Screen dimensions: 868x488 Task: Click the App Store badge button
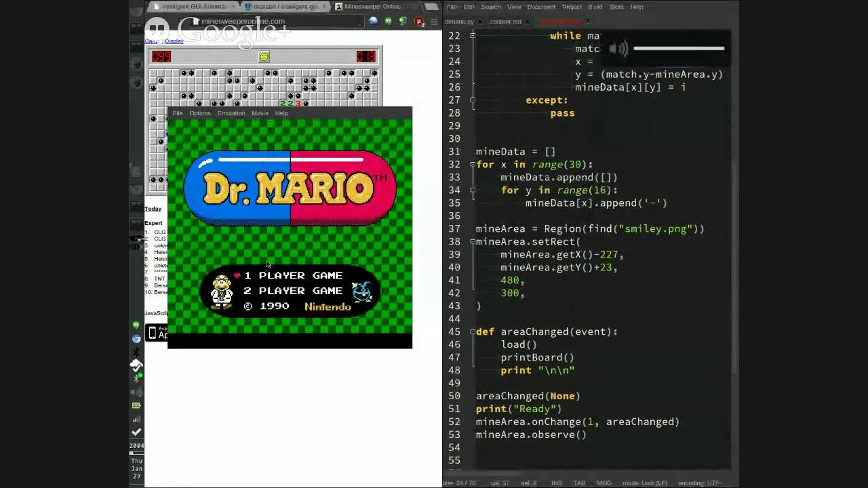click(157, 333)
